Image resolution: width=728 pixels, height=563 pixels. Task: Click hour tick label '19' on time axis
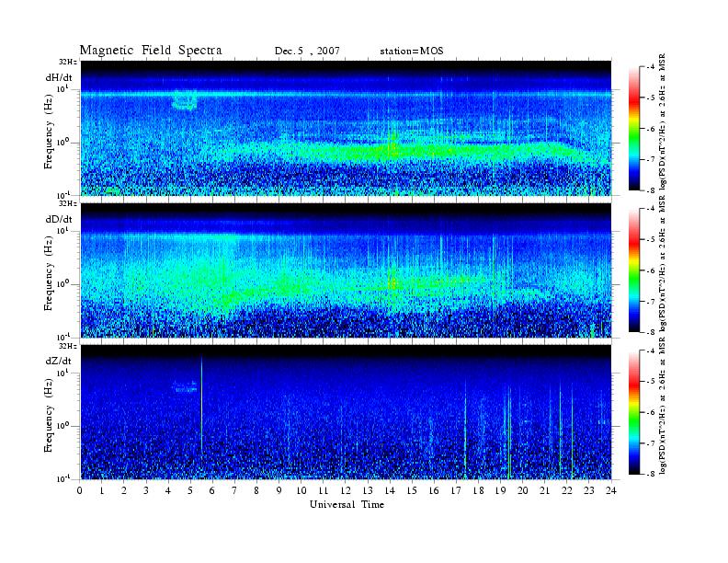(x=500, y=490)
